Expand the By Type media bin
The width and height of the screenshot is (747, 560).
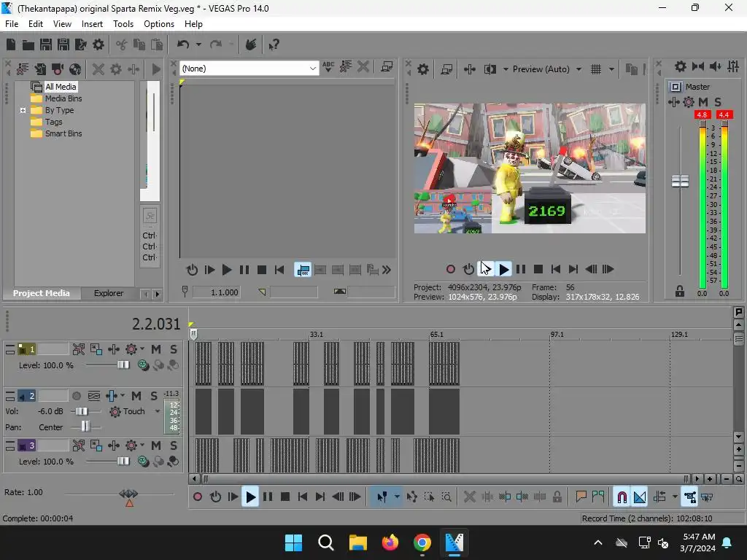click(23, 111)
